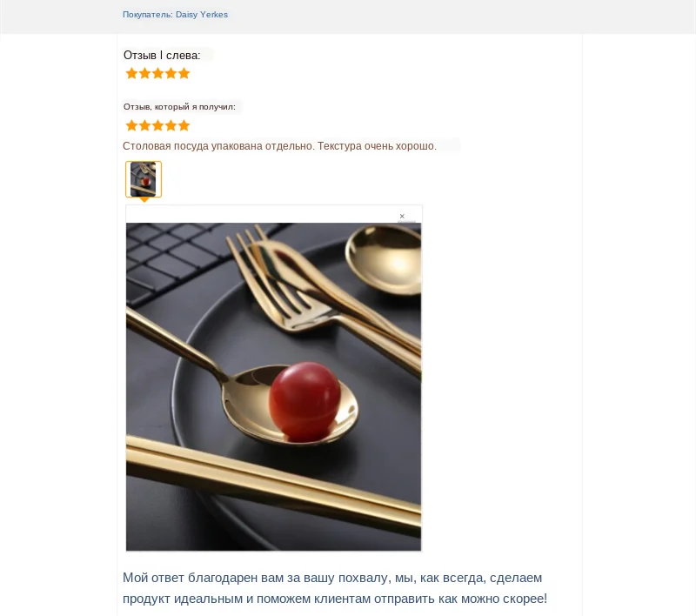Image resolution: width=696 pixels, height=616 pixels.
Task: Close the enlarged review photo
Action: 402,216
